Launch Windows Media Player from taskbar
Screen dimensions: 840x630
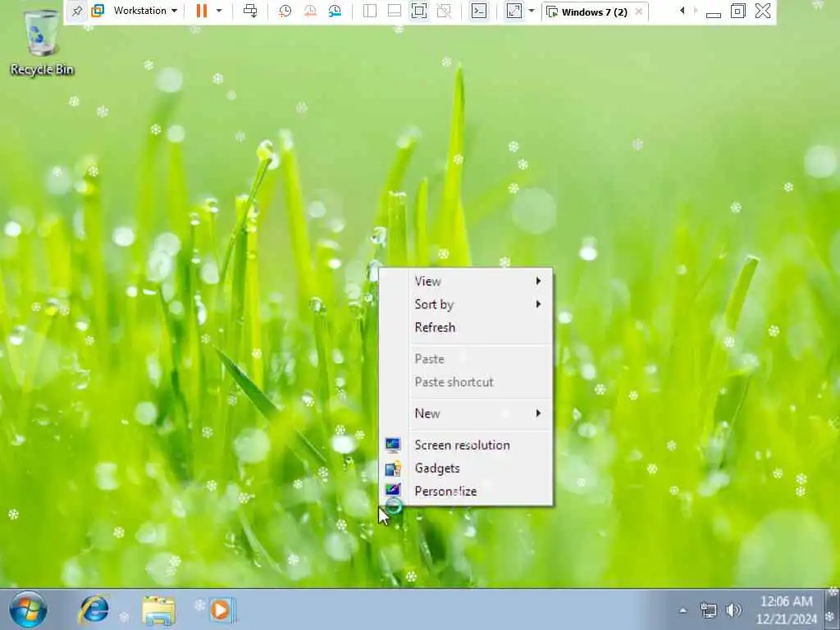(x=221, y=609)
